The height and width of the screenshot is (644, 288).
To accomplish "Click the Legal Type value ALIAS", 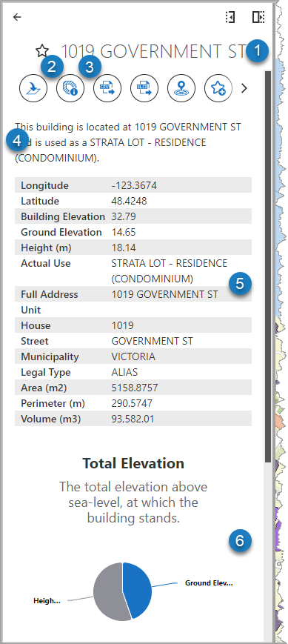I will [x=124, y=372].
